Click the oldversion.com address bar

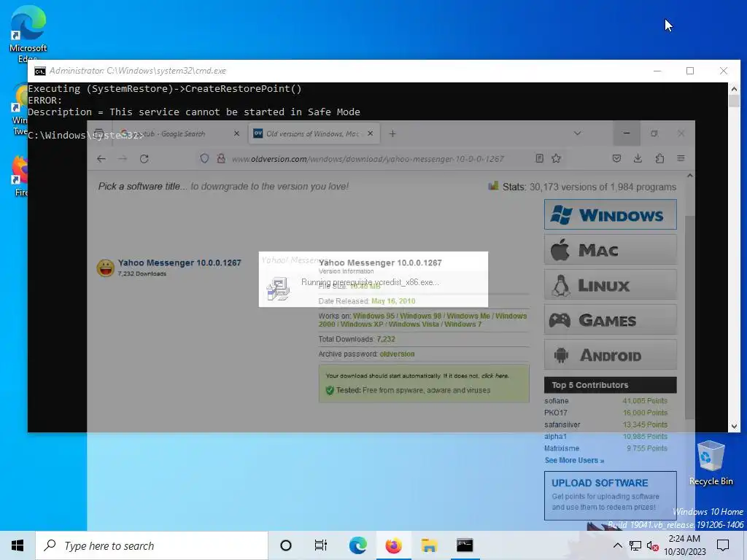pos(368,159)
